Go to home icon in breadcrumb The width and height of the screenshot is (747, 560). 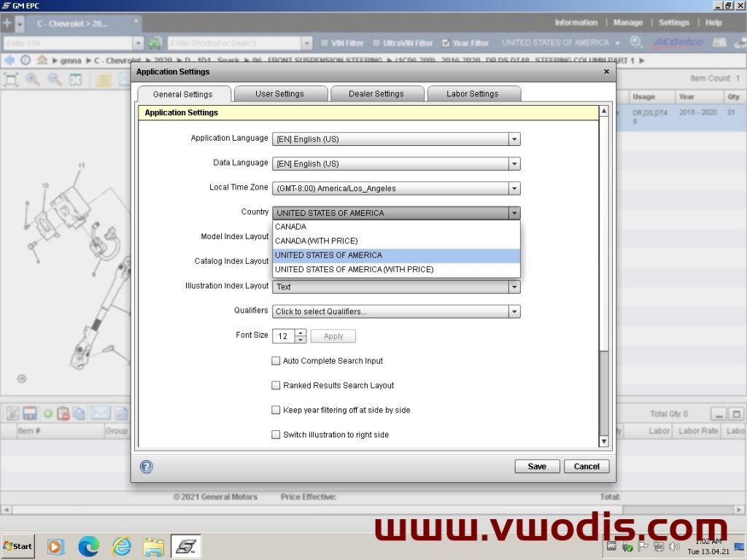42,61
